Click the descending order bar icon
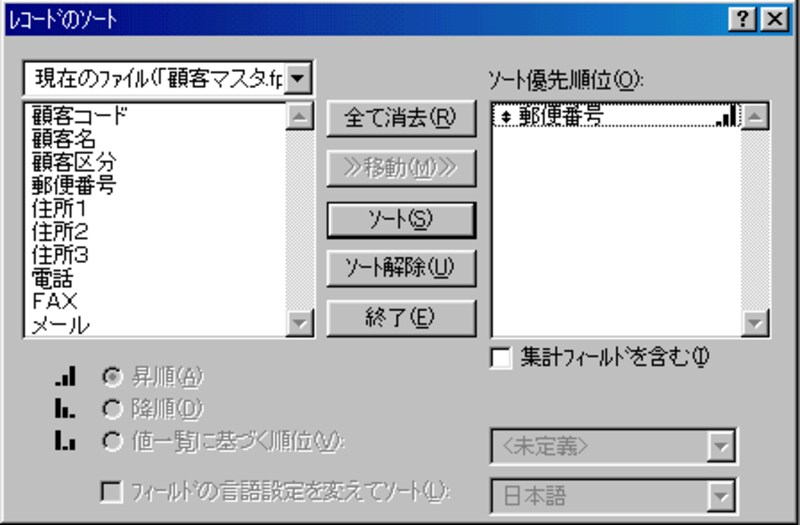The height and width of the screenshot is (525, 800). tap(66, 408)
